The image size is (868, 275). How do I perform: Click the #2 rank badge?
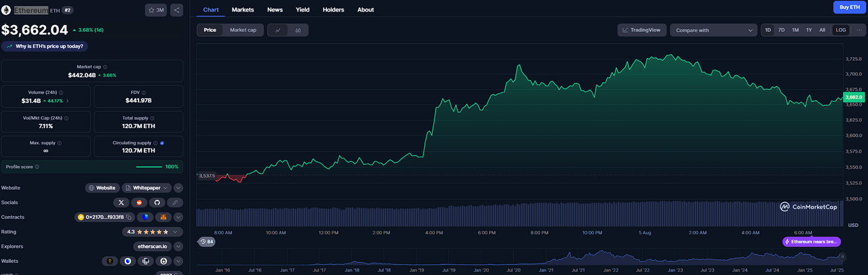pos(68,10)
